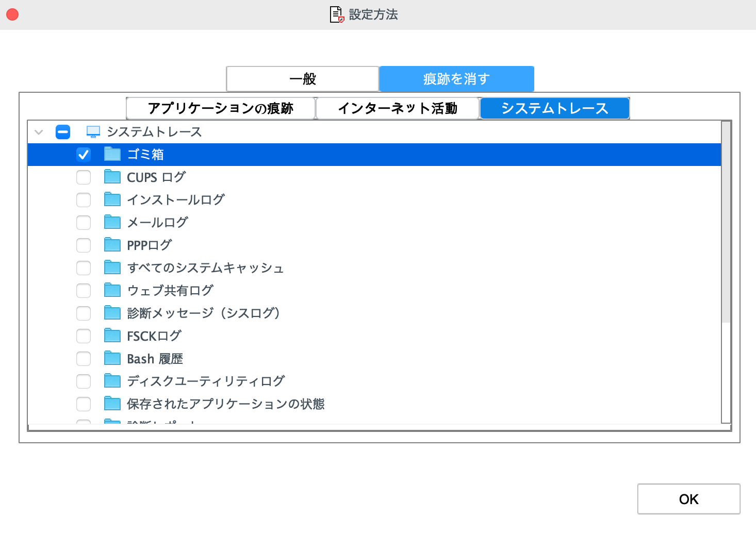
Task: Click the システムトレース computer icon
Action: [93, 132]
